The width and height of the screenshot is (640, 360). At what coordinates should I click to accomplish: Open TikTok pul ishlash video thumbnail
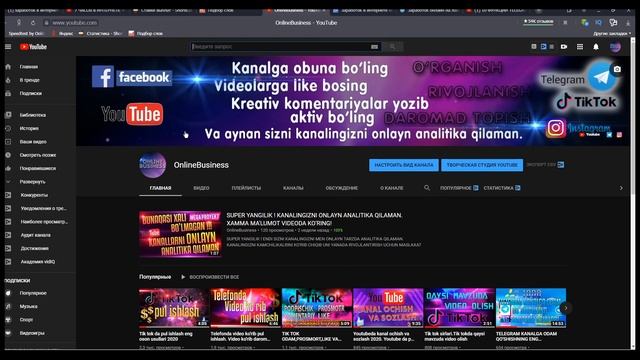tap(174, 308)
